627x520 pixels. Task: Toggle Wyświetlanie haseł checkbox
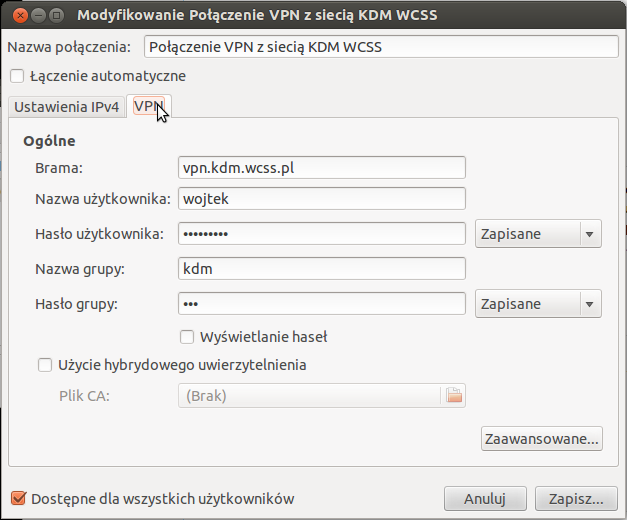click(x=187, y=337)
